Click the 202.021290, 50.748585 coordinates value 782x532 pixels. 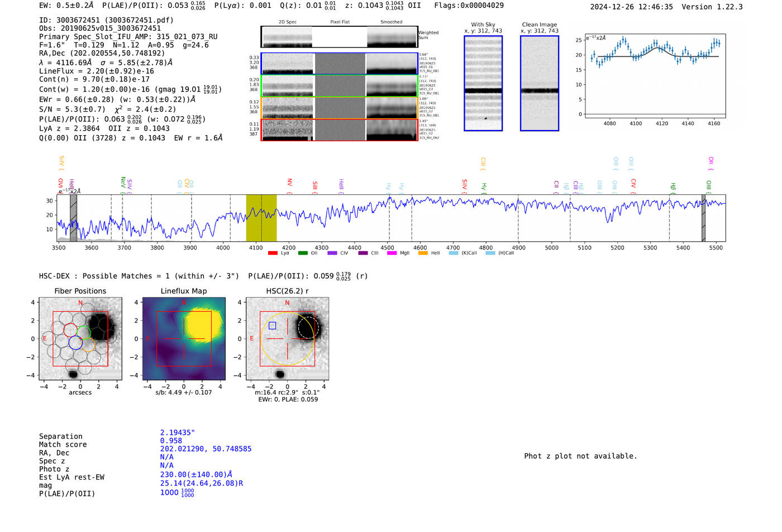(x=206, y=449)
